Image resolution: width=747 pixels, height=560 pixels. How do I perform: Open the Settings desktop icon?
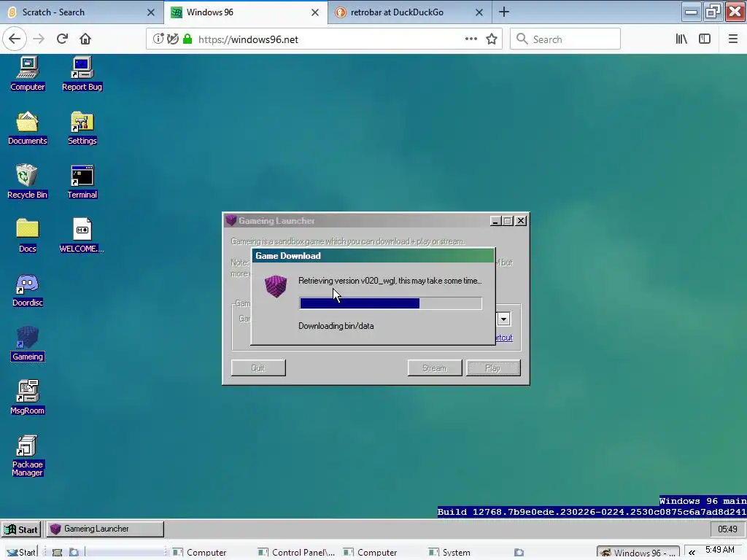click(82, 128)
